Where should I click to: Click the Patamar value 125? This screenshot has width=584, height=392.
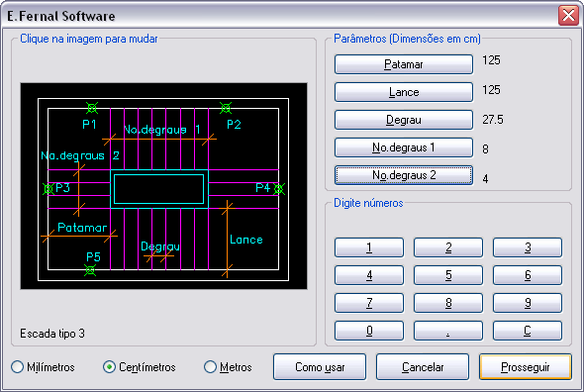(491, 60)
